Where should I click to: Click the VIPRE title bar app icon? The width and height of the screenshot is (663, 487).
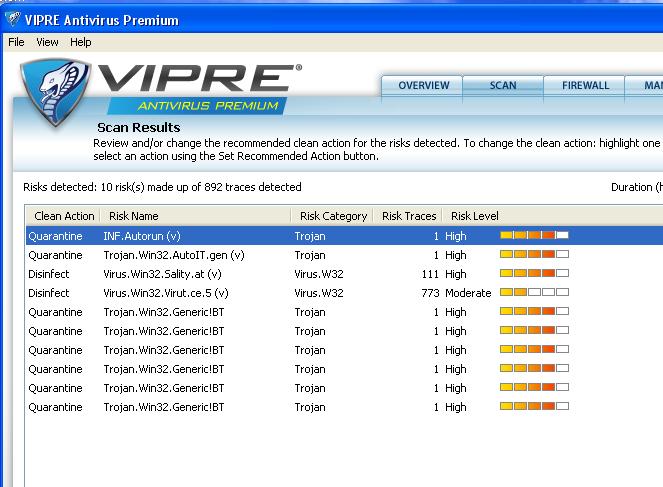(x=13, y=19)
